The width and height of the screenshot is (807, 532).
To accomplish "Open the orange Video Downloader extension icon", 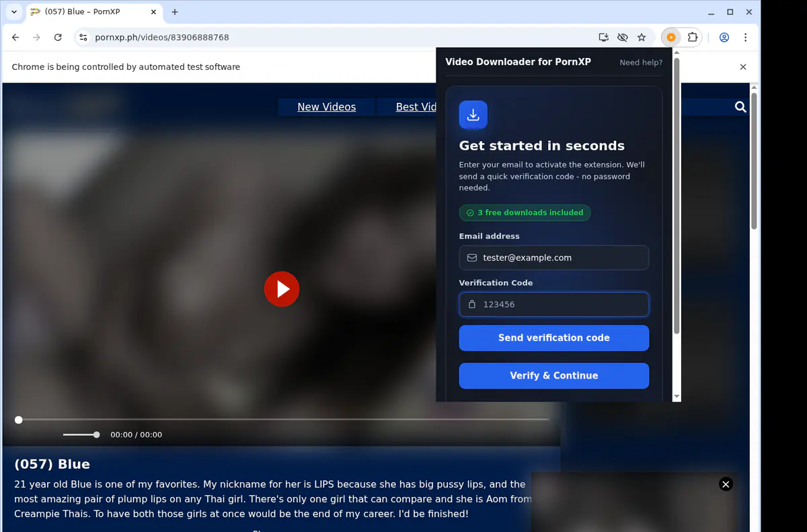I will click(671, 38).
